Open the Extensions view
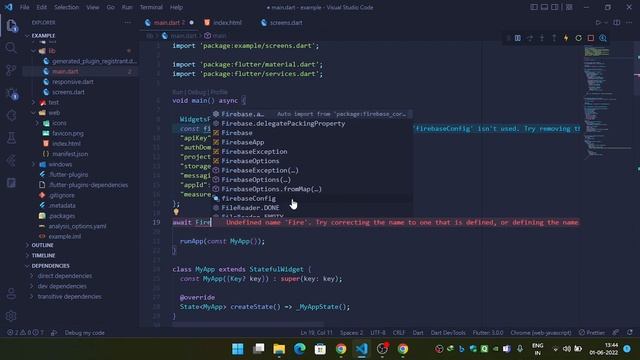The height and width of the screenshot is (360, 640). 11,116
